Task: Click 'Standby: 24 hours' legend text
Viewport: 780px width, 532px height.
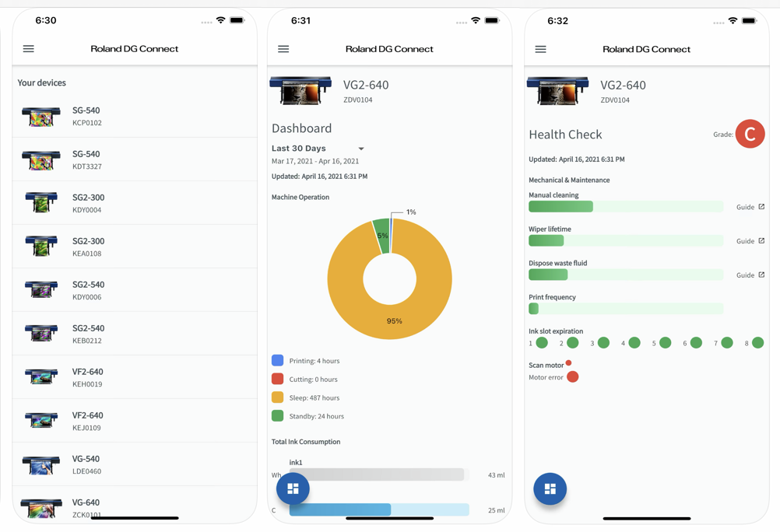Action: coord(316,416)
